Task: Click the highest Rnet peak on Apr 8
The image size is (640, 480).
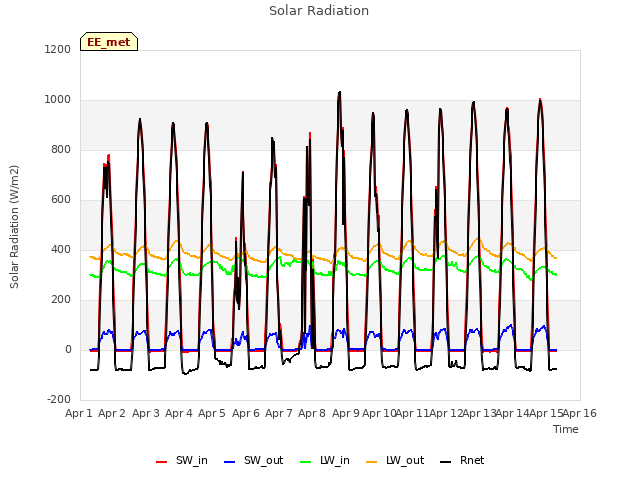Action: (x=339, y=92)
